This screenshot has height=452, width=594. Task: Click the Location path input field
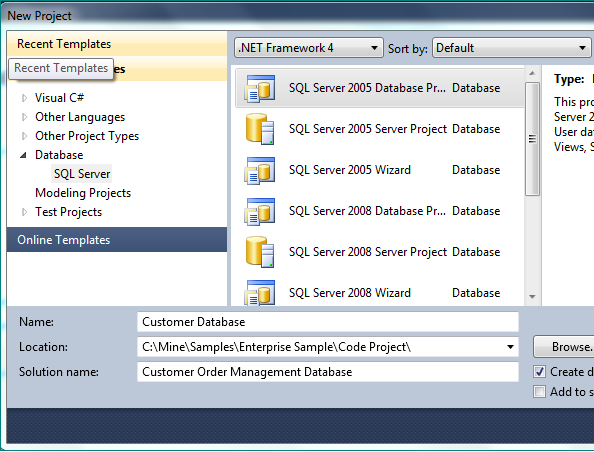(x=328, y=347)
